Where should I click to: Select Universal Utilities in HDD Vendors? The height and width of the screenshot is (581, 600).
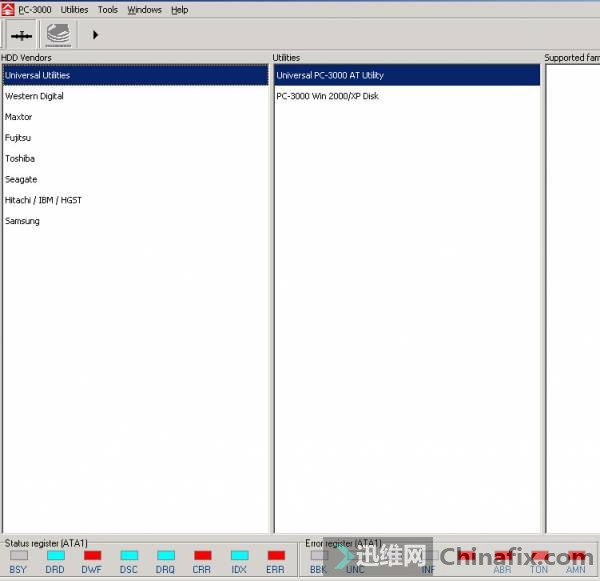coord(135,75)
